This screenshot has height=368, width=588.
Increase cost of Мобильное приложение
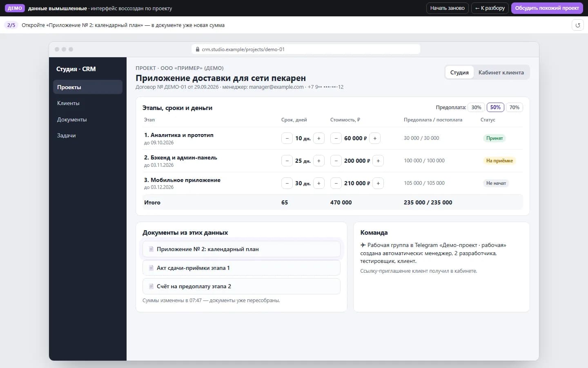tap(378, 183)
